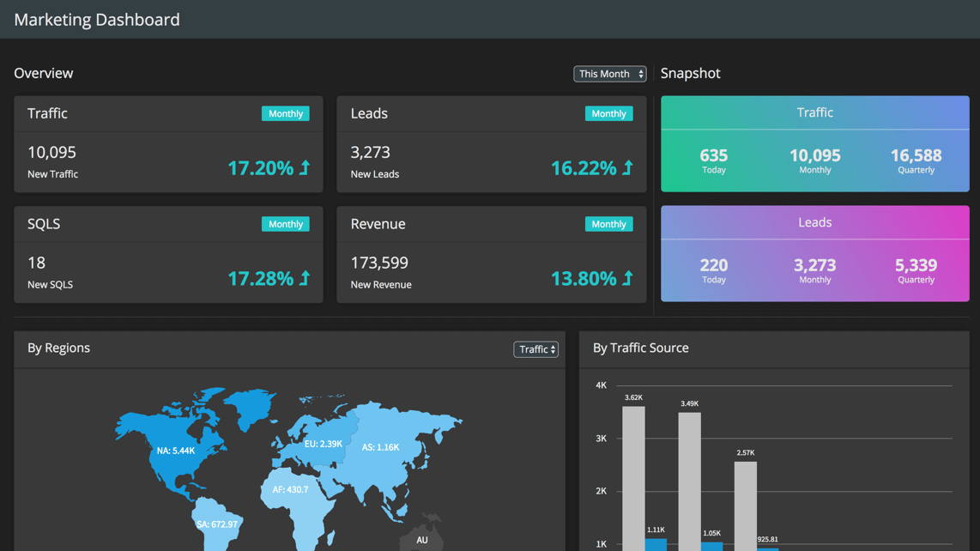Select the Europe region labeled EU: 2.39K
The height and width of the screenshot is (551, 980).
click(324, 444)
